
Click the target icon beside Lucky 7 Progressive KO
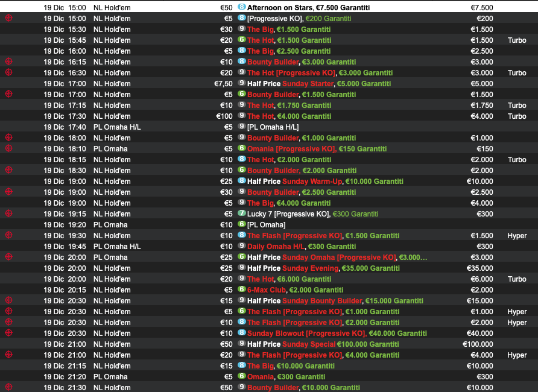coord(9,213)
